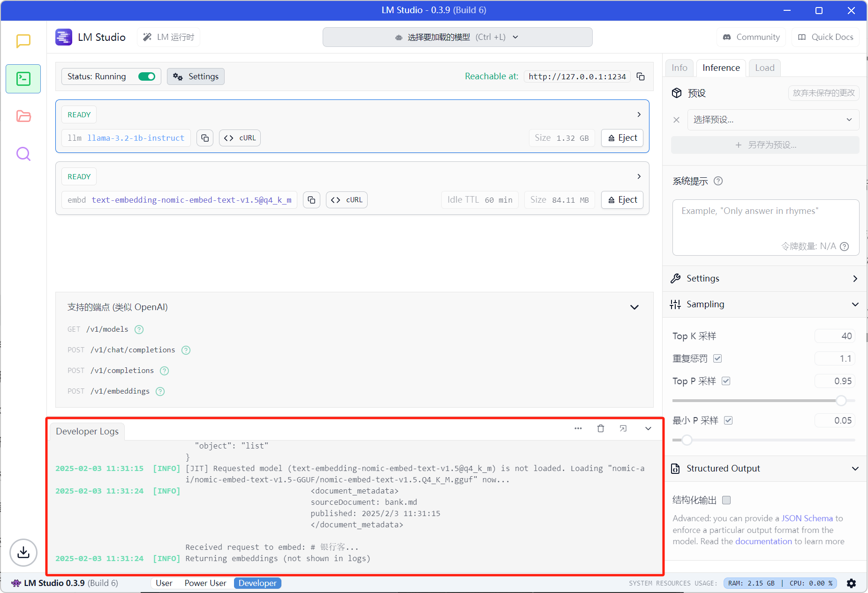This screenshot has width=868, height=593.
Task: Uncheck the Min P (最小 P 采样) checkbox
Action: (x=728, y=420)
